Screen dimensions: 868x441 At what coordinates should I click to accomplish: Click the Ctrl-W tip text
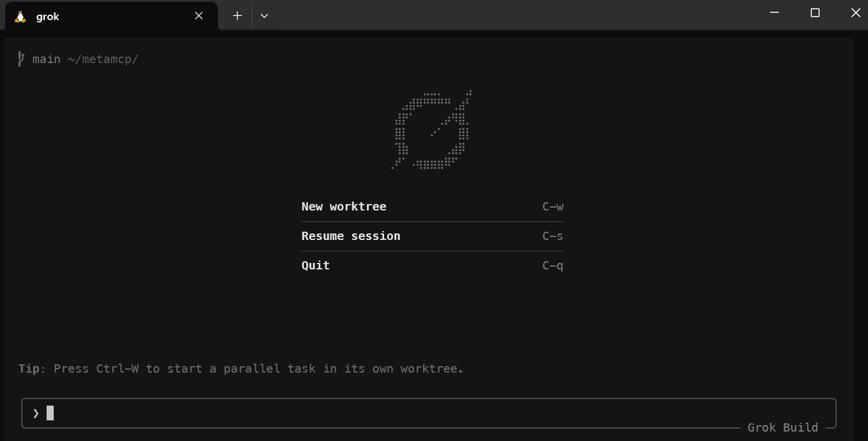241,369
